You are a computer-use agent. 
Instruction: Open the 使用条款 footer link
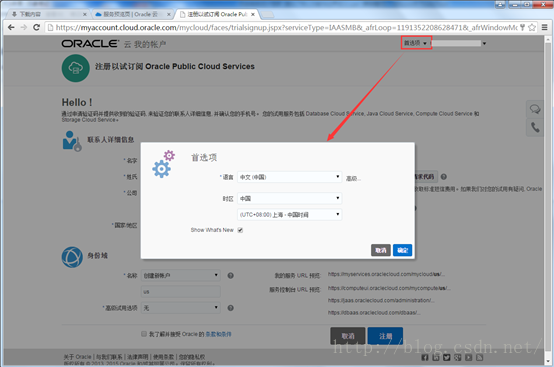163,357
